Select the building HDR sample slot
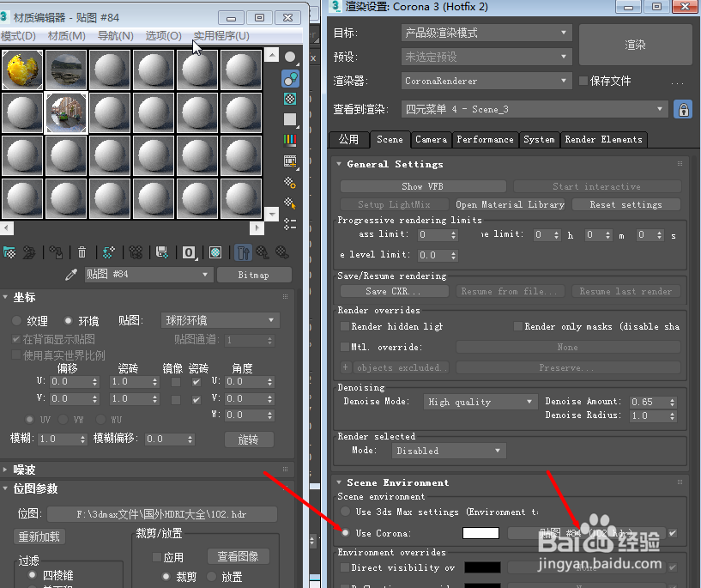Viewport: 701px width, 588px height. [66, 112]
